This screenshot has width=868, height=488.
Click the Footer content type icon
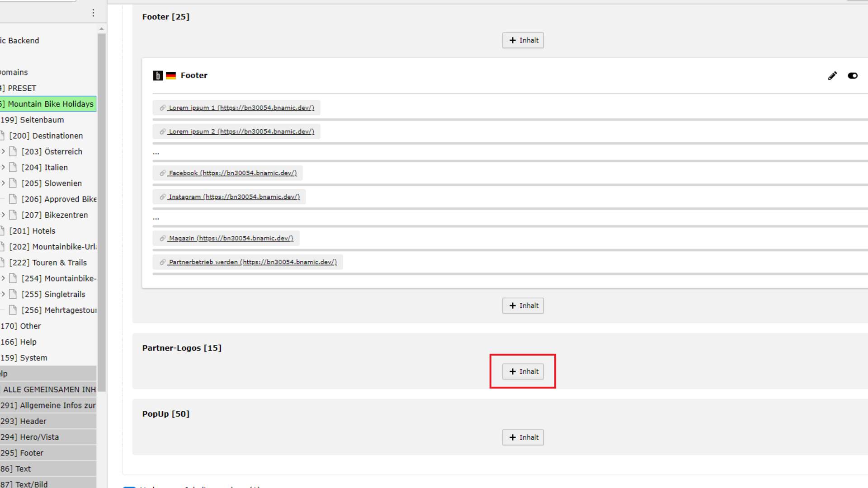pyautogui.click(x=158, y=76)
